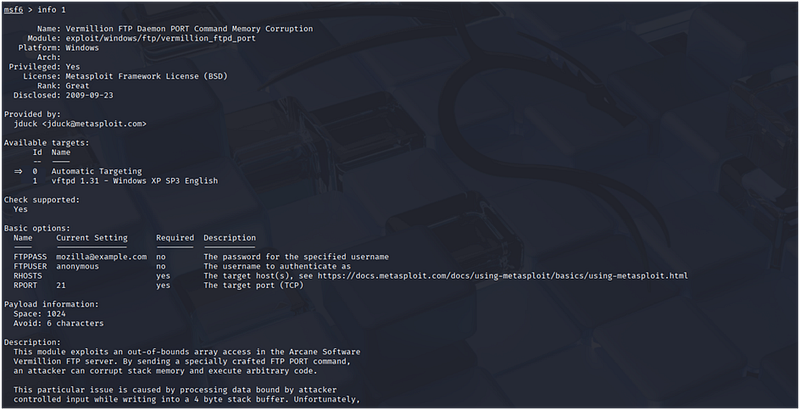Click the line starting 'Vermillion FTP server. By sending'
Viewport: 800px width, 410px height.
pos(182,362)
